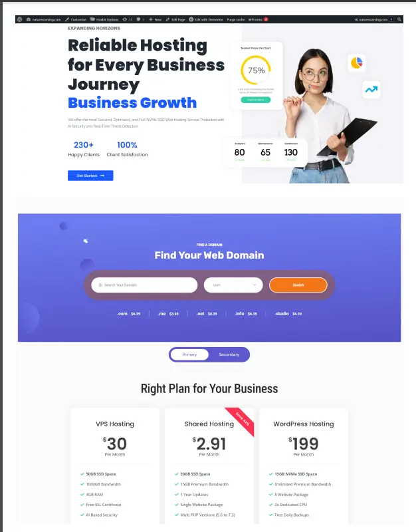The width and height of the screenshot is (416, 532).
Task: Click the green button under the 75% chart
Action: coord(256,100)
